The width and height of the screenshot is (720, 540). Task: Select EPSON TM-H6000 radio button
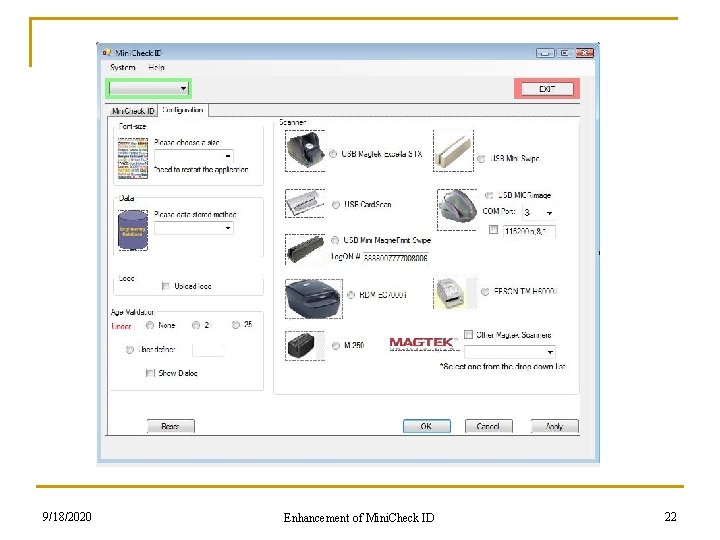click(485, 292)
